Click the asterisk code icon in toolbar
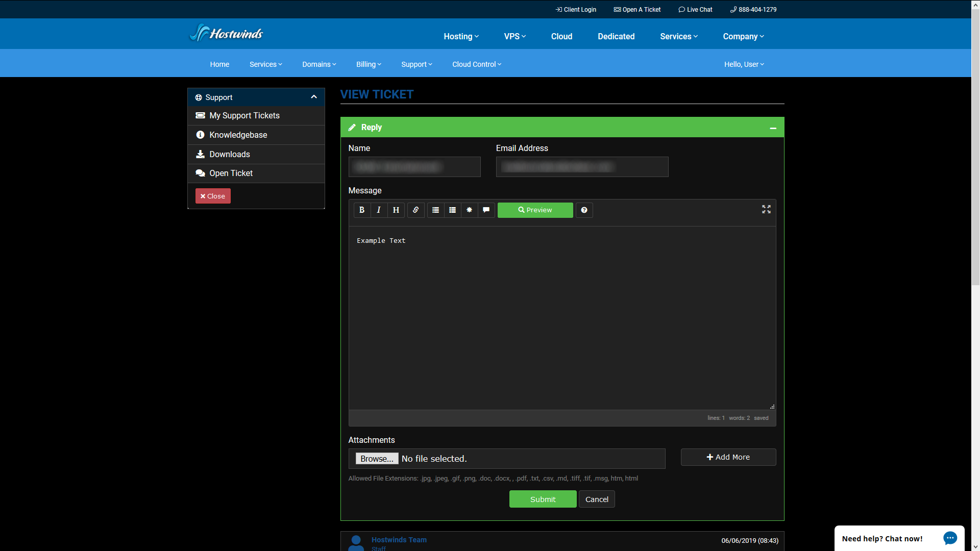The height and width of the screenshot is (551, 980). [x=470, y=210]
